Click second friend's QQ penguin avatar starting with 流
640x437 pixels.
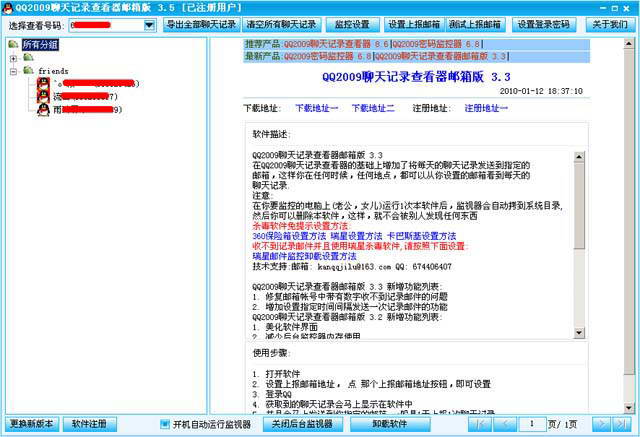(43, 96)
